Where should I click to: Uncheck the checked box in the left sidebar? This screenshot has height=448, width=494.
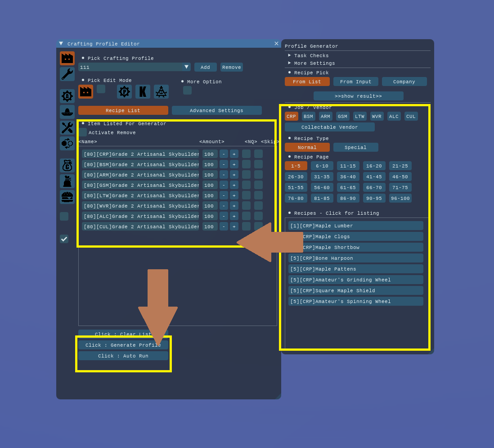(x=64, y=239)
